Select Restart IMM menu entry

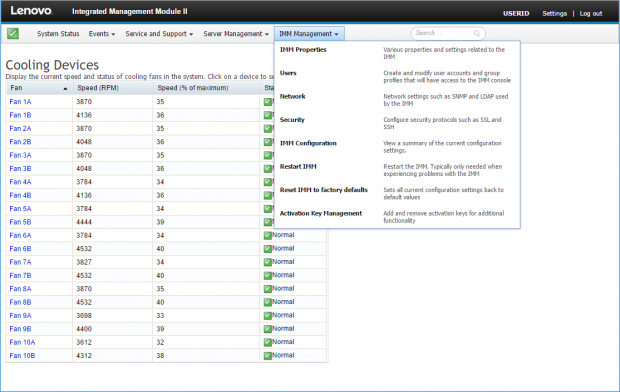click(x=298, y=167)
